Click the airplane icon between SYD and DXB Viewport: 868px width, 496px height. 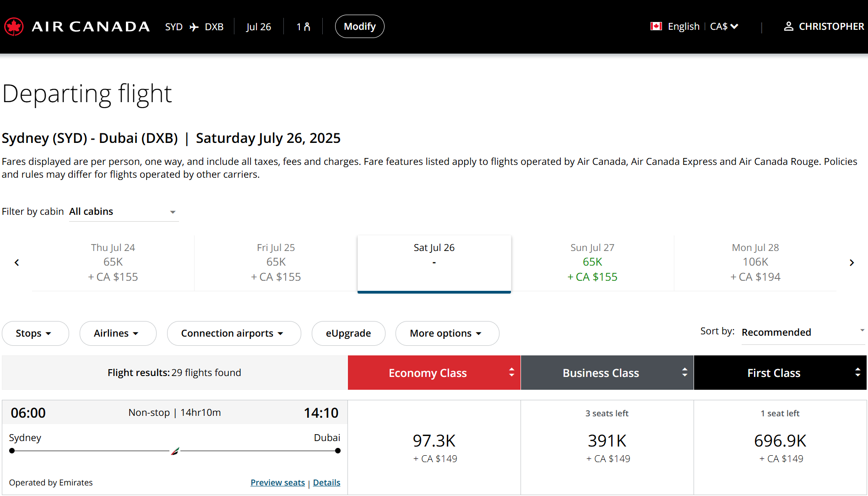(x=194, y=27)
